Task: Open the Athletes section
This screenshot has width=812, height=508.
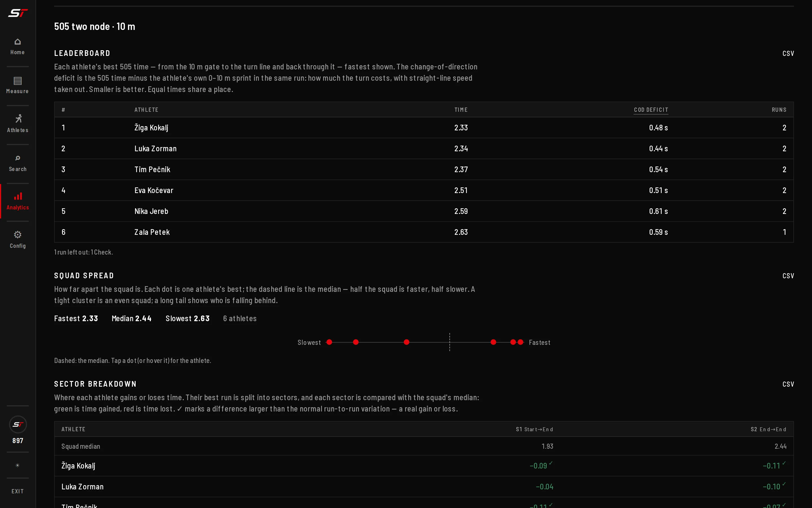Action: tap(17, 124)
